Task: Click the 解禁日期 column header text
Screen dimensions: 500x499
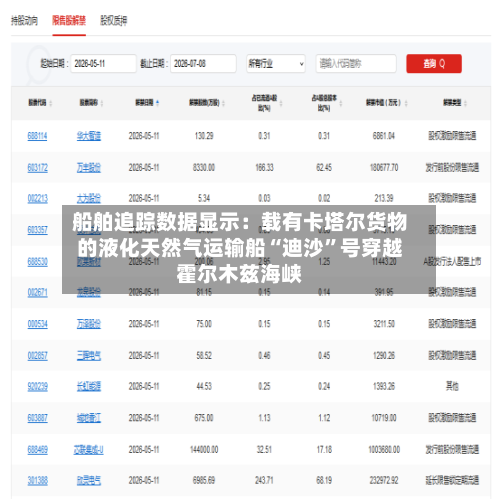Action: [x=144, y=103]
